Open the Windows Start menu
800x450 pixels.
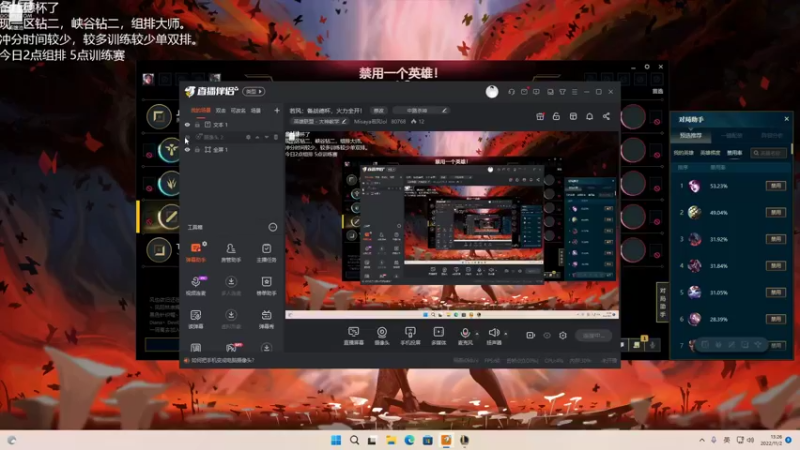(x=336, y=440)
